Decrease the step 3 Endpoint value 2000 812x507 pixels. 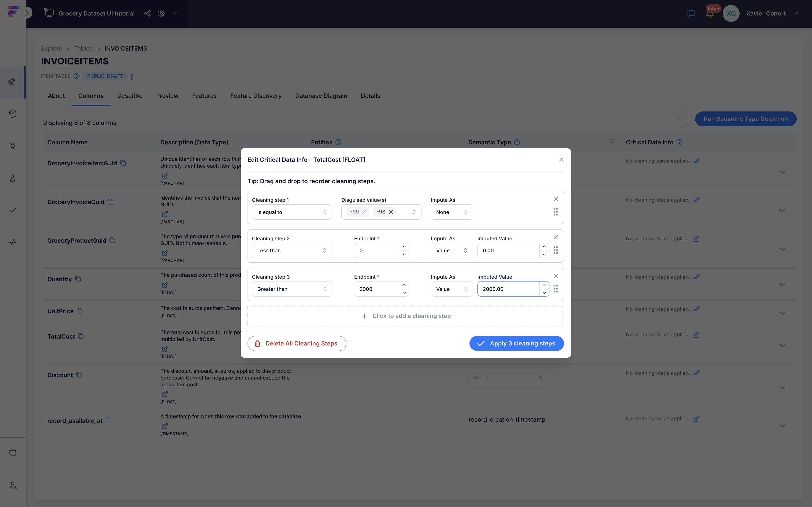tap(404, 293)
